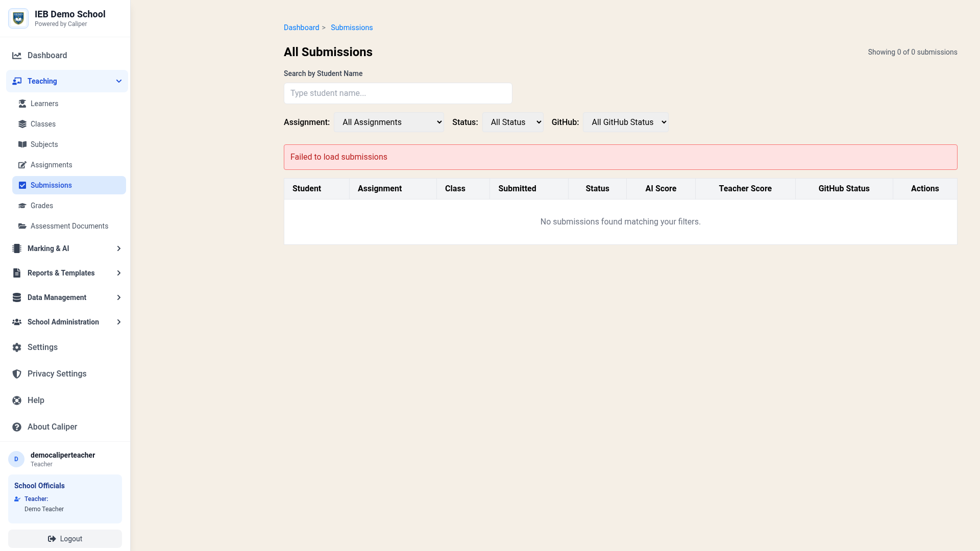Click the Assessment Documents folder icon
This screenshot has width=980, height=551.
click(x=22, y=226)
